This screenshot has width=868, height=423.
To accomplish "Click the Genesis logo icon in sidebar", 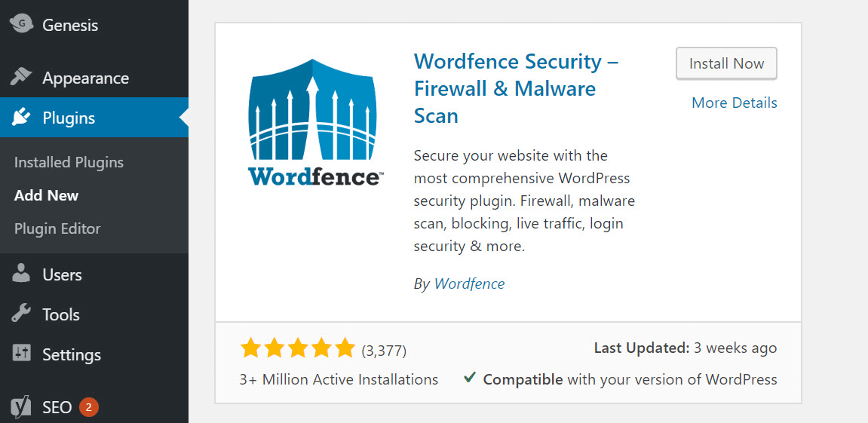I will click(21, 24).
